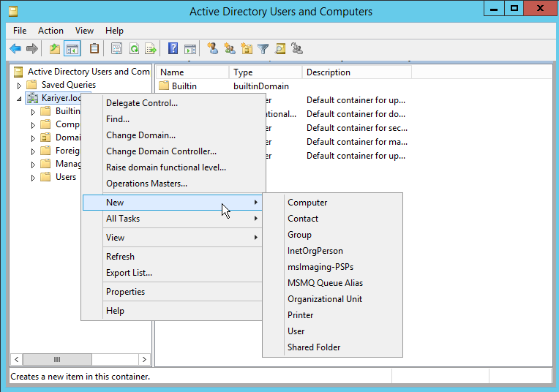Open the Action menu
559x392 pixels.
click(x=50, y=31)
